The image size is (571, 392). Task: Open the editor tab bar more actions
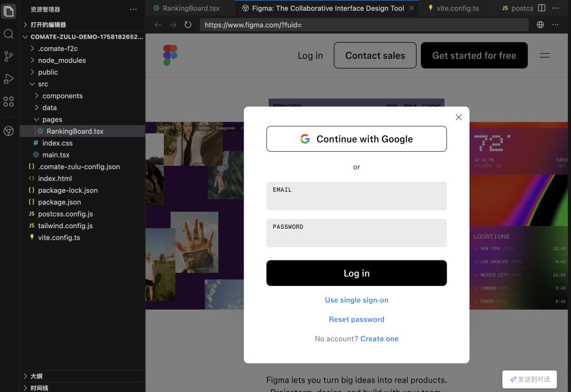[555, 8]
